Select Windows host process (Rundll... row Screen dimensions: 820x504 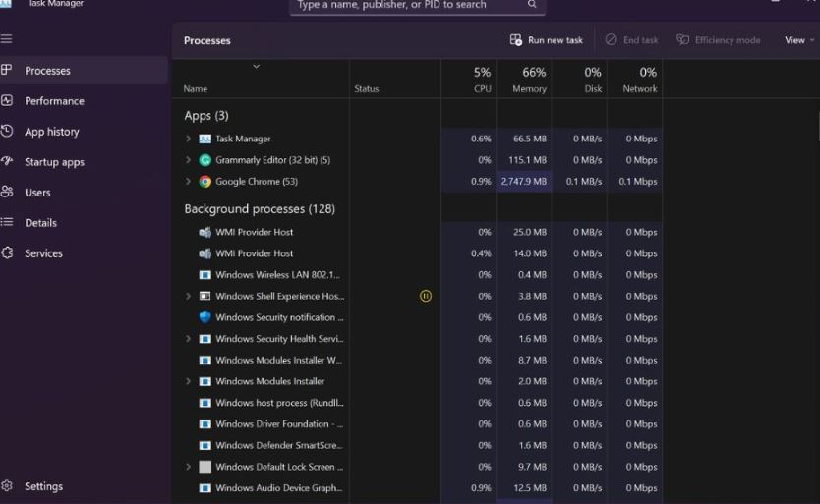417,403
